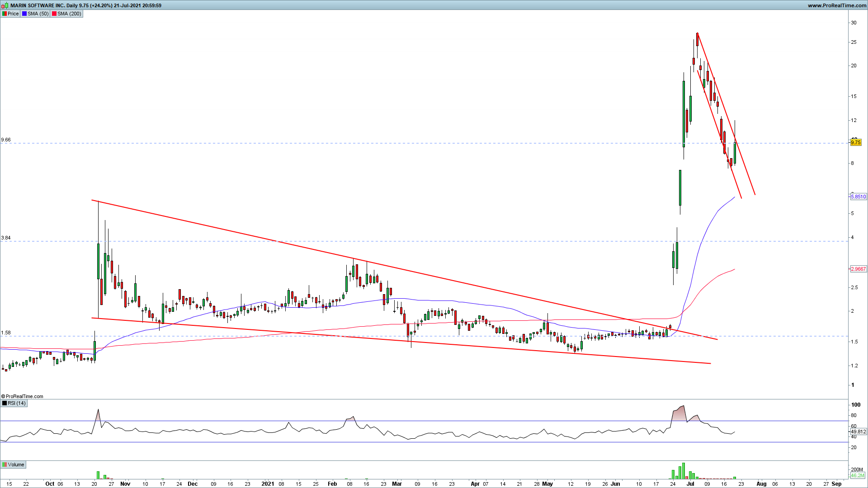Click the blue SMA (50) color swatch
Viewport: 868px width, 488px height.
coord(24,14)
